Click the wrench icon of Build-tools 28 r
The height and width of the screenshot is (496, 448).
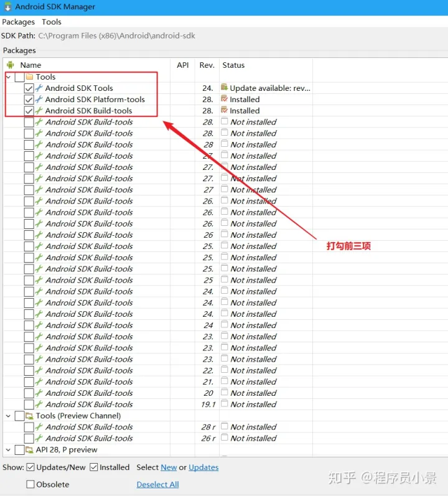click(39, 427)
